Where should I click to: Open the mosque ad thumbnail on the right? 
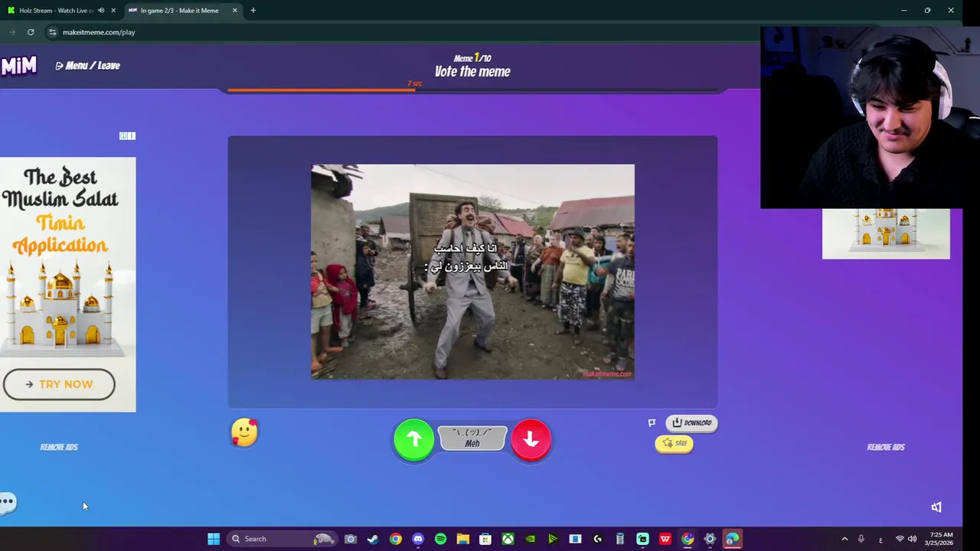point(886,233)
